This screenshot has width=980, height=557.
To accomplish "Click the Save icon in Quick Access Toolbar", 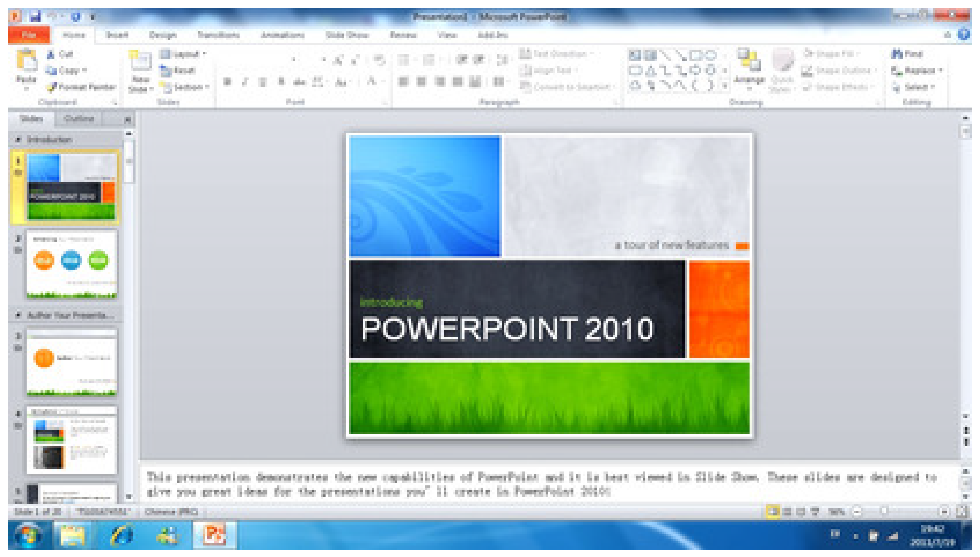I will [35, 16].
